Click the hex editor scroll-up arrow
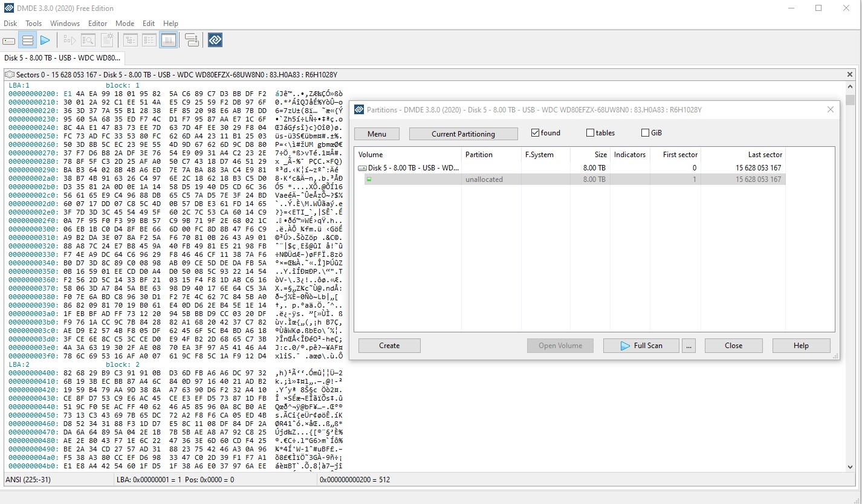The image size is (862, 504). point(850,87)
